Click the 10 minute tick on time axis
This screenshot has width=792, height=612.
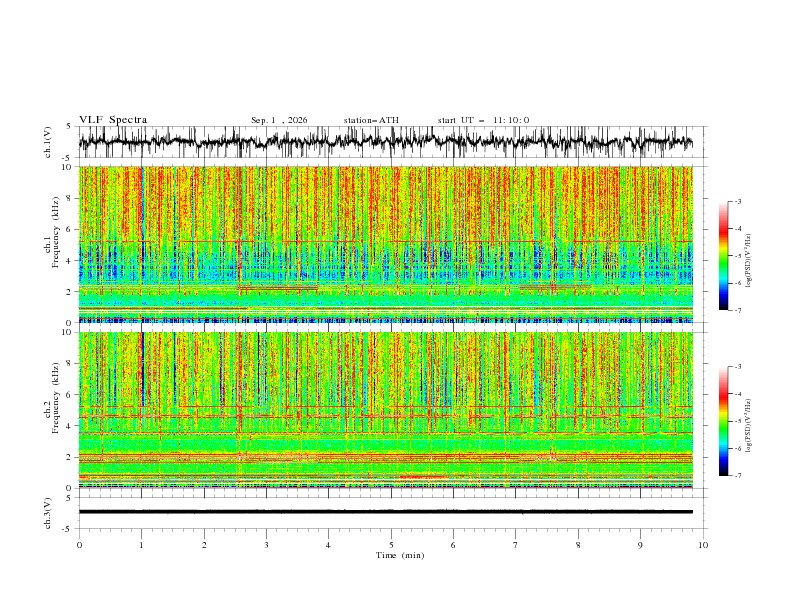pos(703,545)
